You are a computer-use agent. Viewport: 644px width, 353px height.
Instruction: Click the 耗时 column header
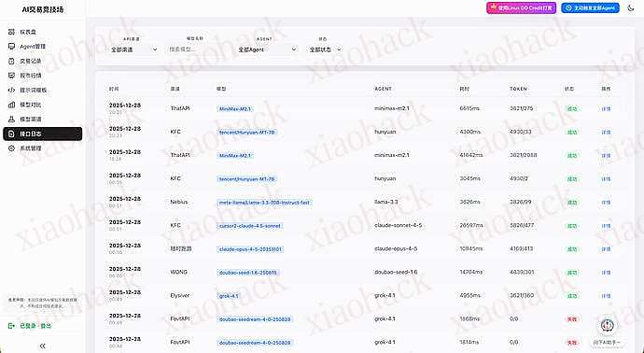pos(464,89)
